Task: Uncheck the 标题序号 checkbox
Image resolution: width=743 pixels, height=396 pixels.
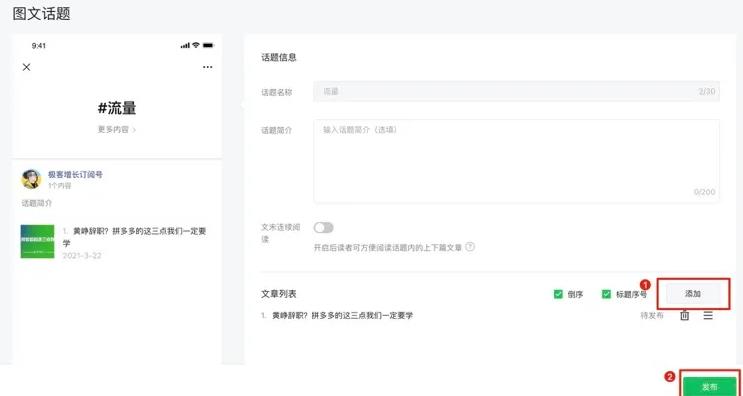Action: click(606, 294)
